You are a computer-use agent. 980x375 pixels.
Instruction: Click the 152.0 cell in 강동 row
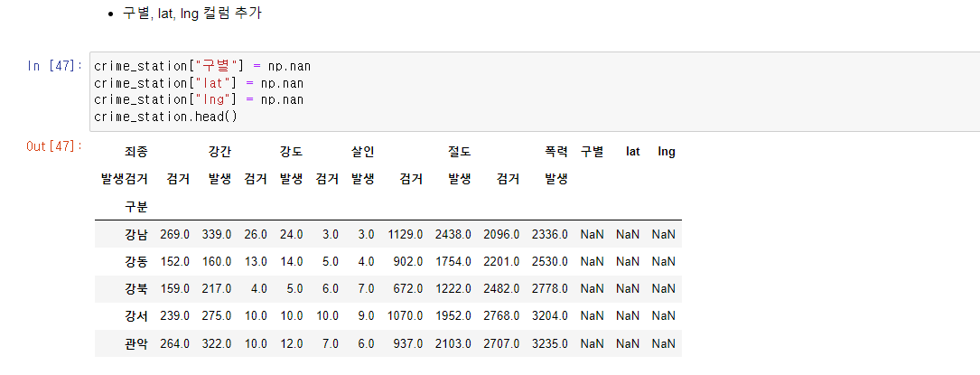coord(174,261)
